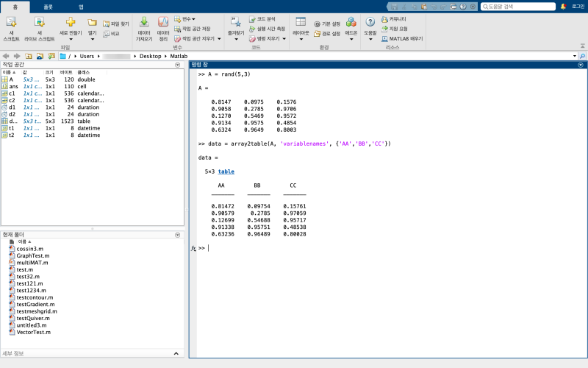Click the up-one-folder icon in address bar
This screenshot has width=588, height=368.
(29, 56)
